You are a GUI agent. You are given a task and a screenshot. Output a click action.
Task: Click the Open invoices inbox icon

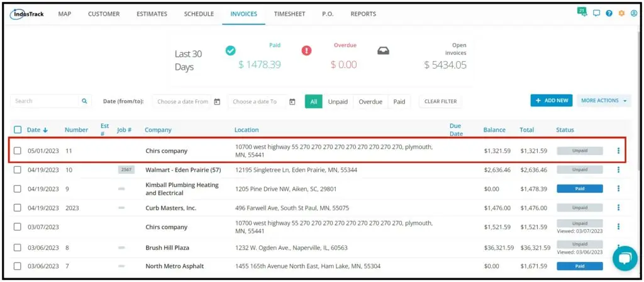[383, 51]
